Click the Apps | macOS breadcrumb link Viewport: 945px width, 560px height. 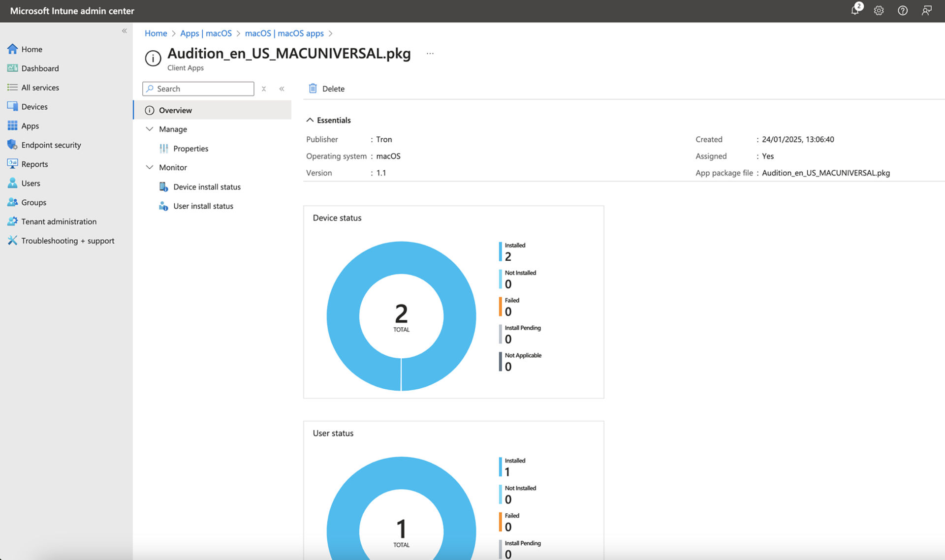[206, 33]
